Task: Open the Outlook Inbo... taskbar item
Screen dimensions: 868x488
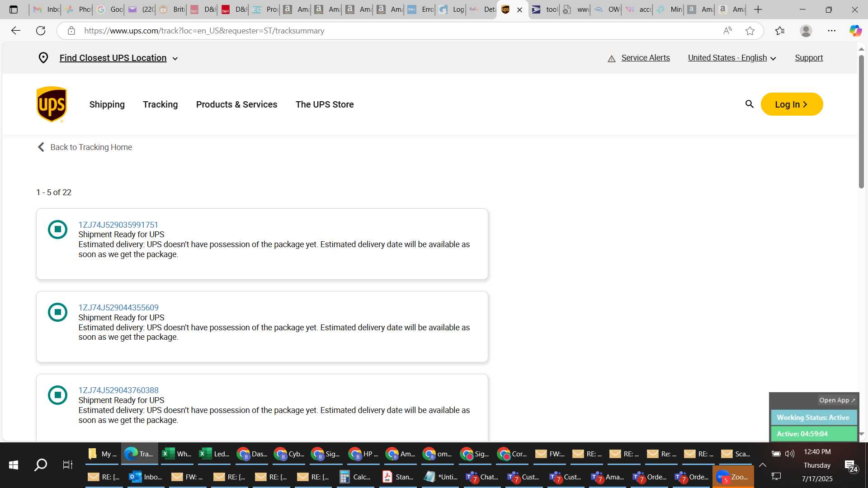Action: (146, 477)
